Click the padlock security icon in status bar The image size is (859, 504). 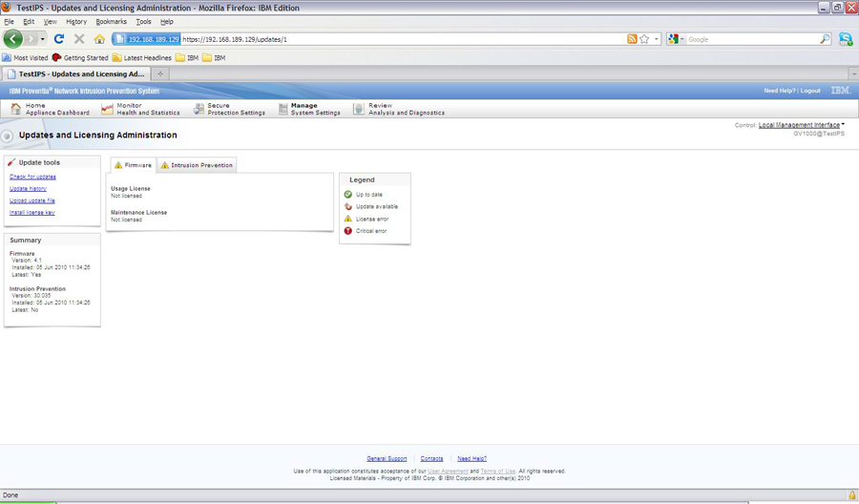pos(852,495)
